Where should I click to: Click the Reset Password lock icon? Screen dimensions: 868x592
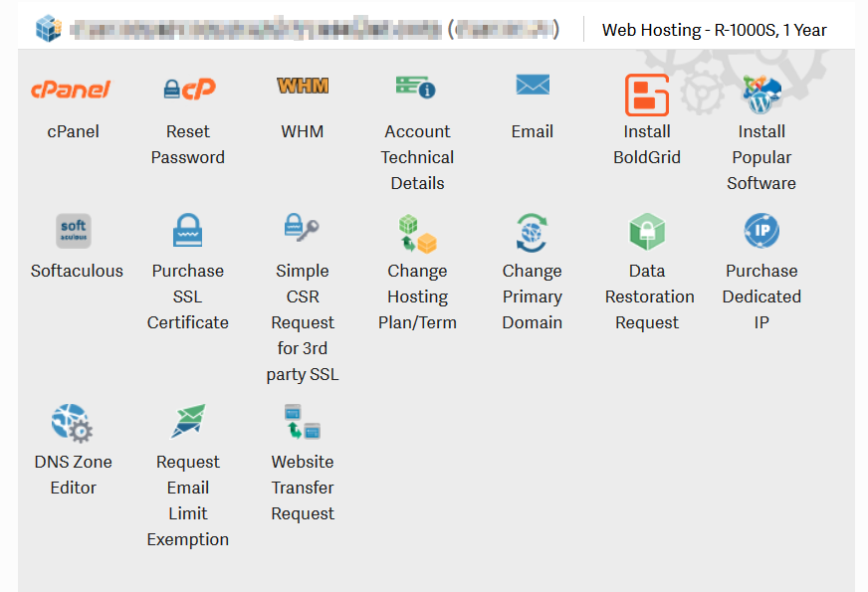click(188, 90)
